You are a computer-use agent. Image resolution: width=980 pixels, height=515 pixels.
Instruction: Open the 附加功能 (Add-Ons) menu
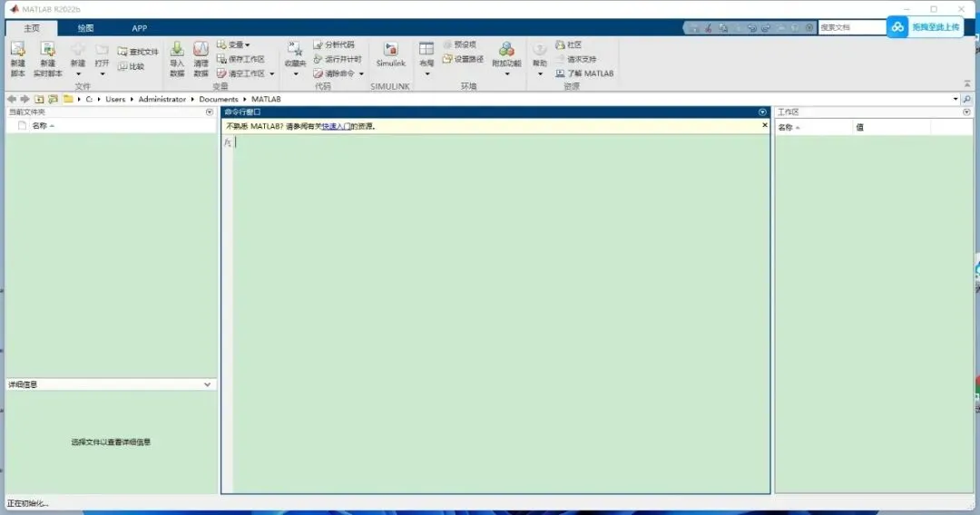point(506,59)
